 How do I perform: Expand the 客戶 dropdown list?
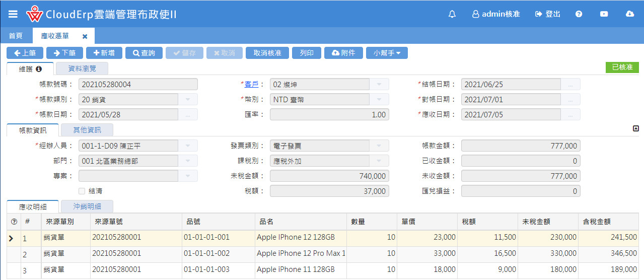(379, 85)
